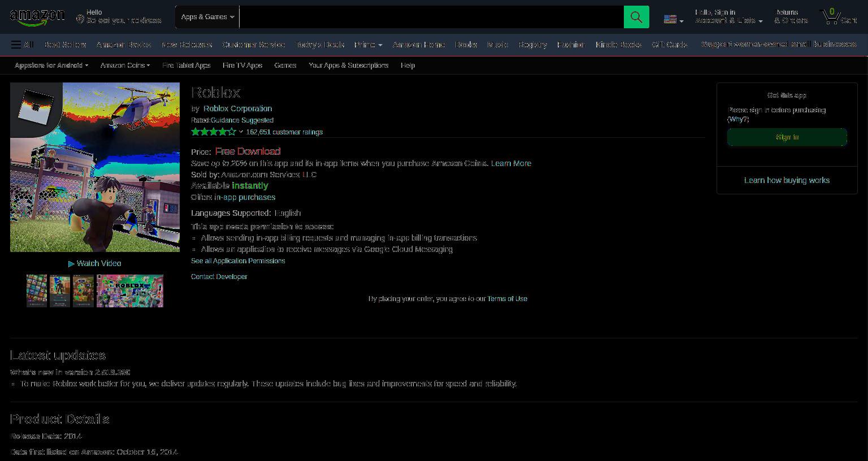868x461 pixels.
Task: Open the Help tab in the Appstore subnav
Action: pos(408,66)
